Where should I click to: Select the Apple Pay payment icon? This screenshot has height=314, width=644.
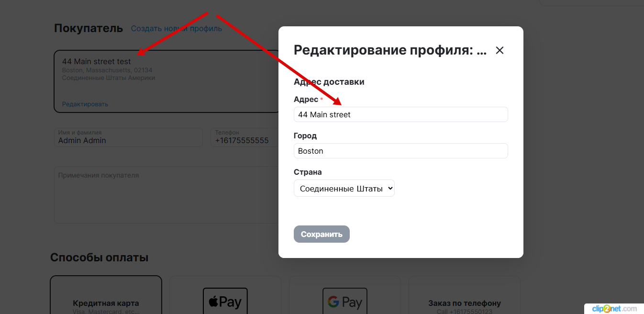225,302
